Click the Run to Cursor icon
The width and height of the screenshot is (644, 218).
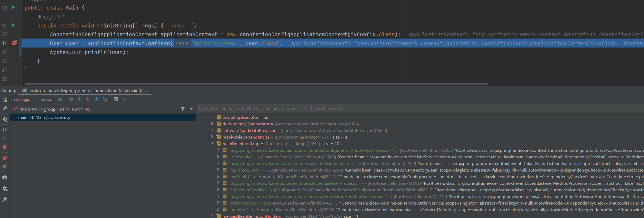coord(105,99)
